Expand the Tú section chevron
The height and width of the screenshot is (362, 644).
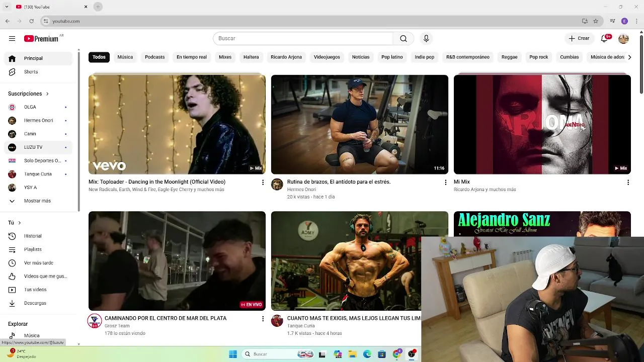20,223
